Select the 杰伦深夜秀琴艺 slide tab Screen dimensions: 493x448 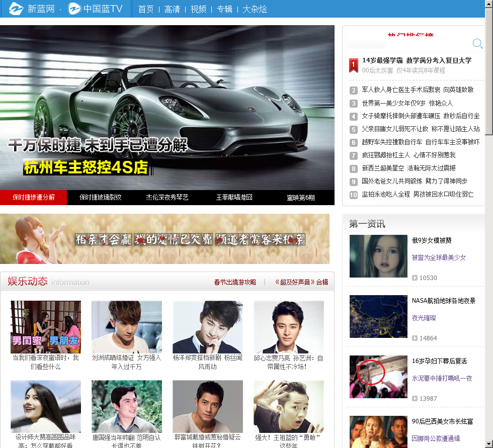click(167, 197)
